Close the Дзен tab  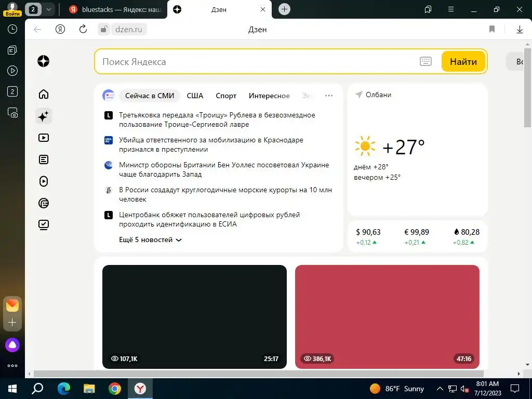click(x=263, y=9)
